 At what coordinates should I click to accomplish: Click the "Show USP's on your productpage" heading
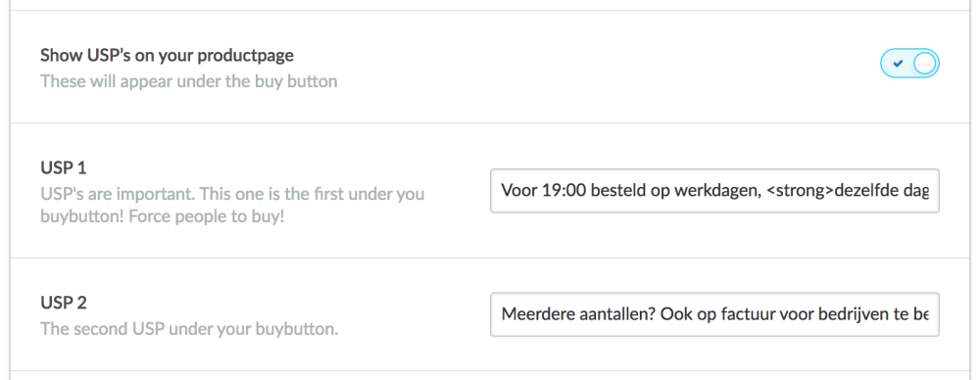[167, 56]
